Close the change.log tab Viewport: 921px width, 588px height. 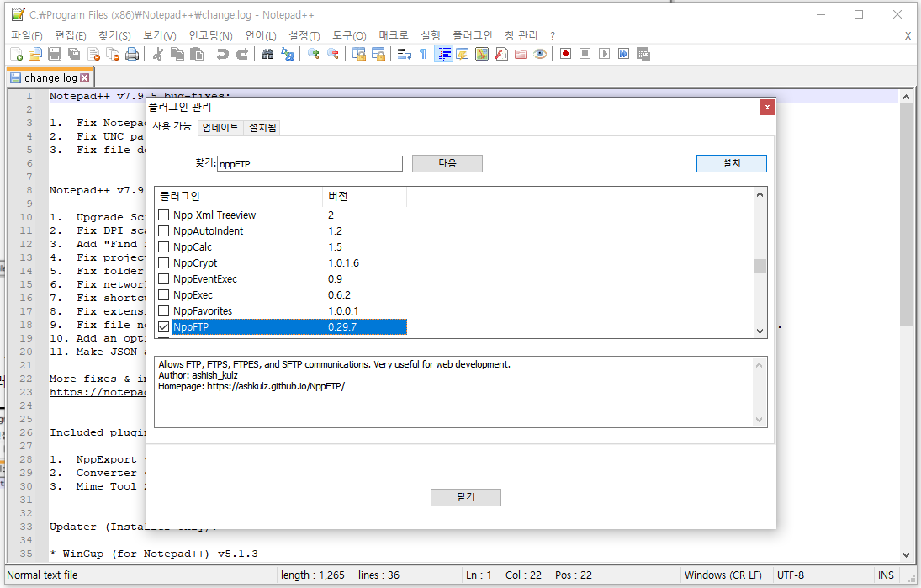[x=85, y=77]
